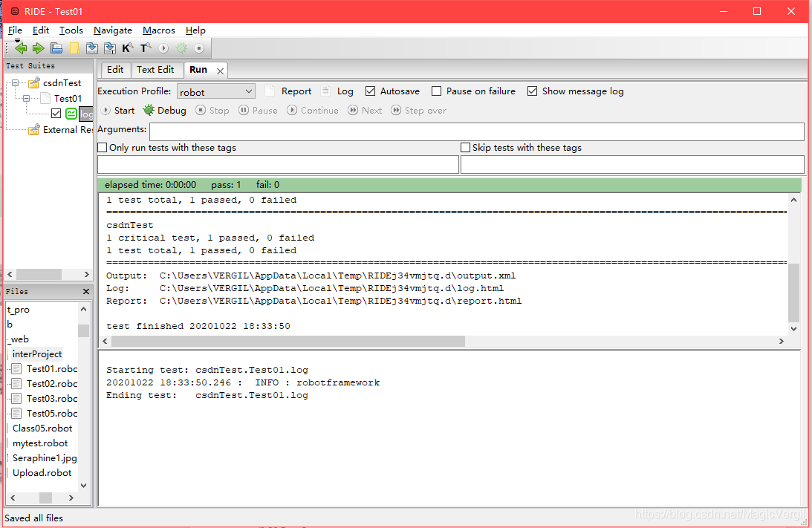Open the Tools menu
Viewport: 812px width, 528px height.
click(x=71, y=30)
